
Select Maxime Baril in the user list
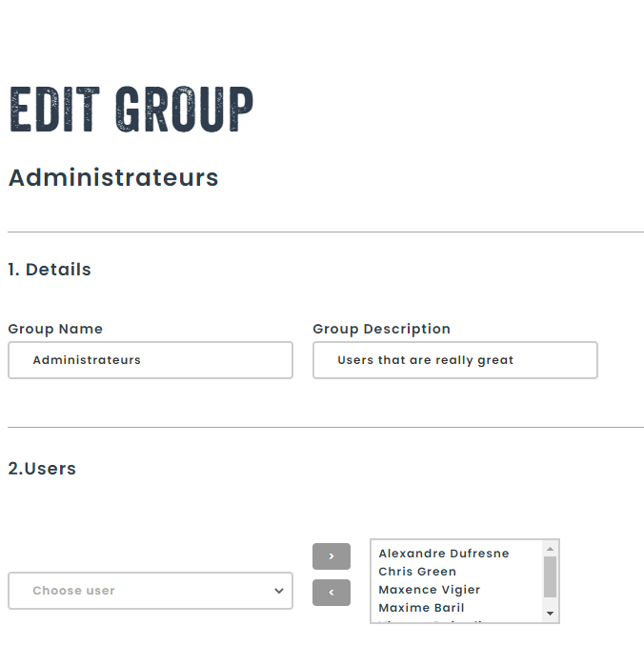(421, 608)
